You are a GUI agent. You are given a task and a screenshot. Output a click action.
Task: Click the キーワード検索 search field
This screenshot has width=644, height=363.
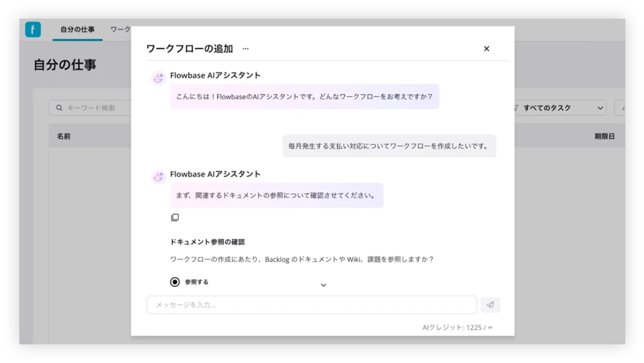(x=90, y=108)
